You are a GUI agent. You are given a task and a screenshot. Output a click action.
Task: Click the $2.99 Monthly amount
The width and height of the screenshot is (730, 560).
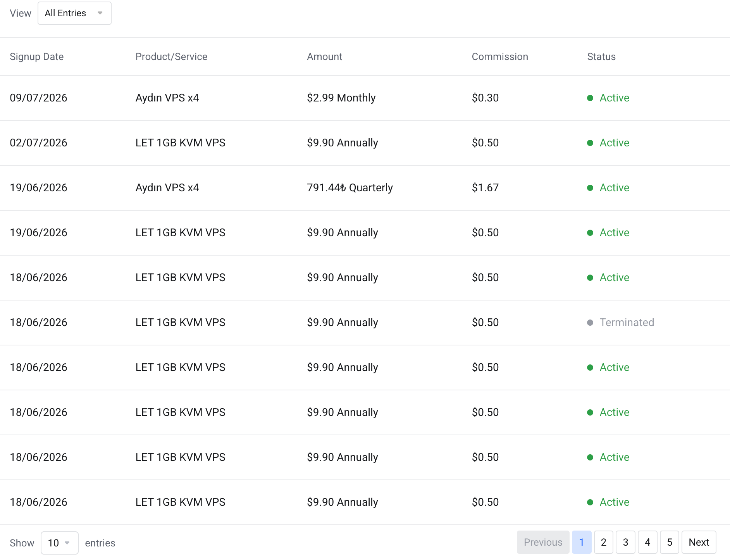coord(341,98)
